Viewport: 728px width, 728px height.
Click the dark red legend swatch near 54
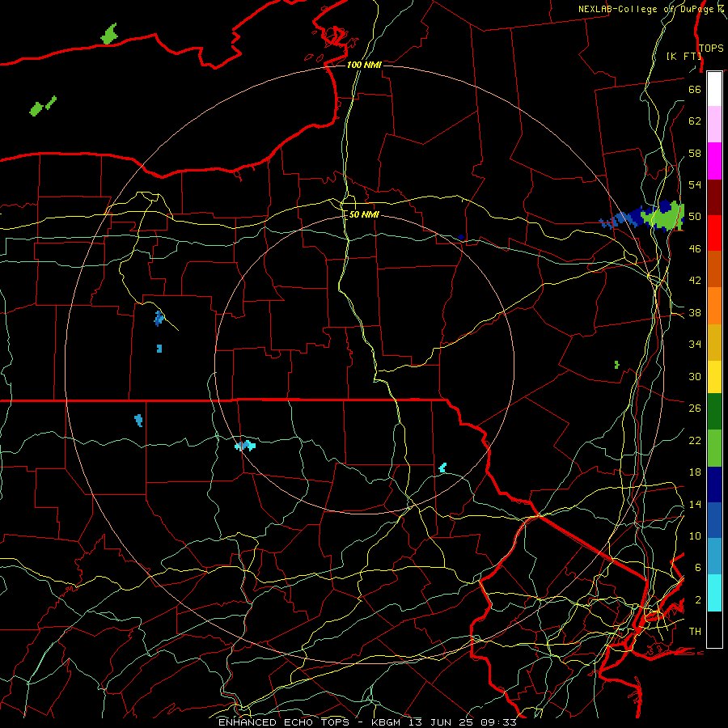click(714, 197)
